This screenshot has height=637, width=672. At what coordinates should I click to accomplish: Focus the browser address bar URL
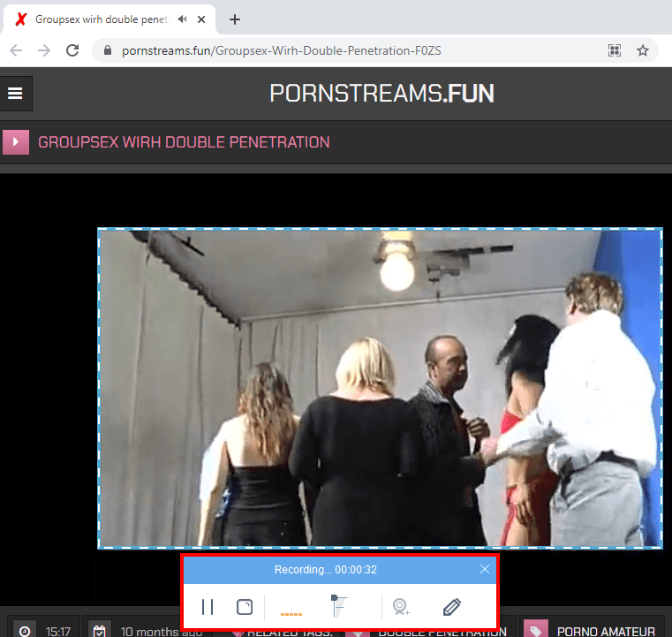(x=281, y=50)
